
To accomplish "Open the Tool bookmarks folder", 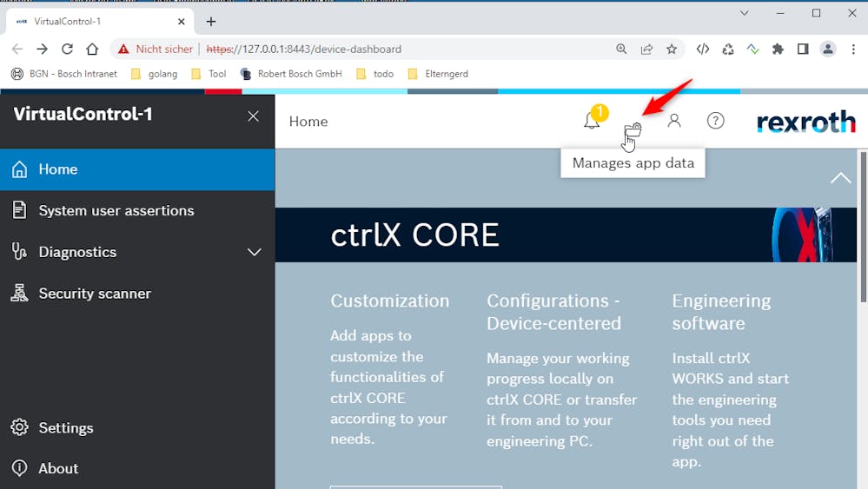I will [x=209, y=74].
